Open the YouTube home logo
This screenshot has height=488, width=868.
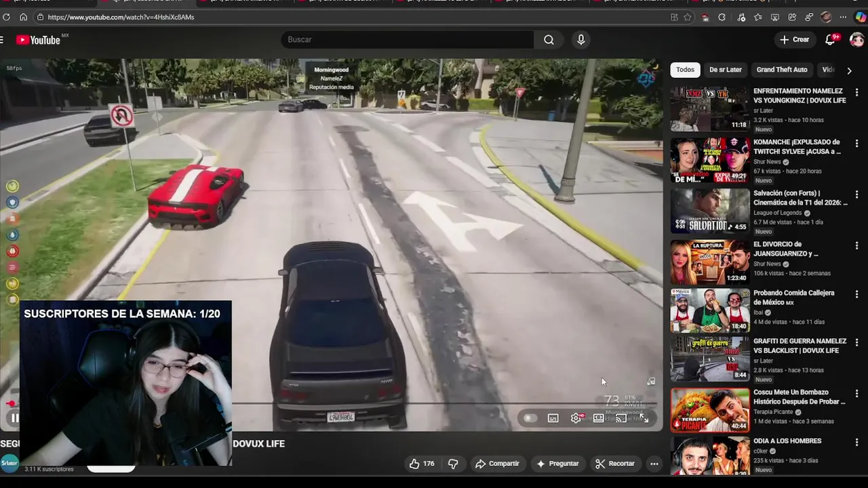[38, 40]
